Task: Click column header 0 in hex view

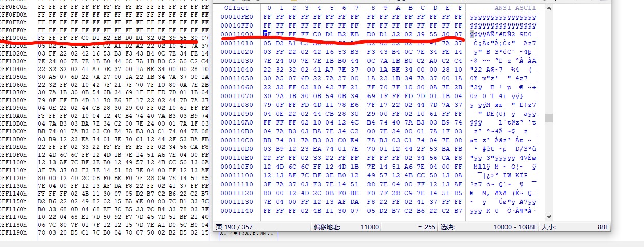Action: pyautogui.click(x=269, y=8)
